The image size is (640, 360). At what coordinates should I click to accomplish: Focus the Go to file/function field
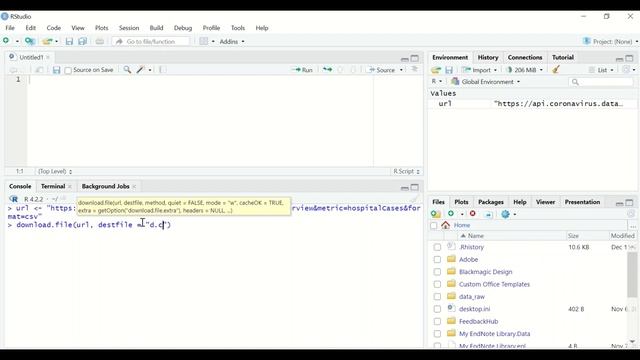[151, 41]
